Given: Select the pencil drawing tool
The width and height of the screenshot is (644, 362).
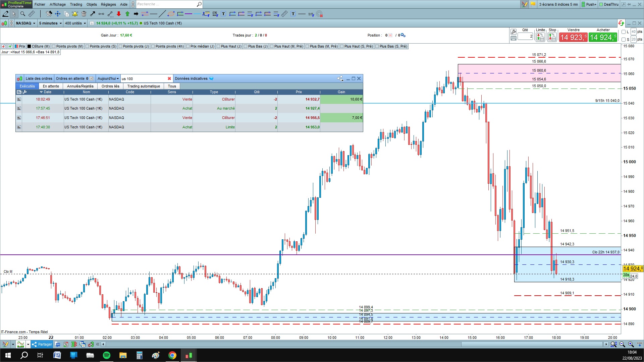Looking at the screenshot, I should click(5, 14).
